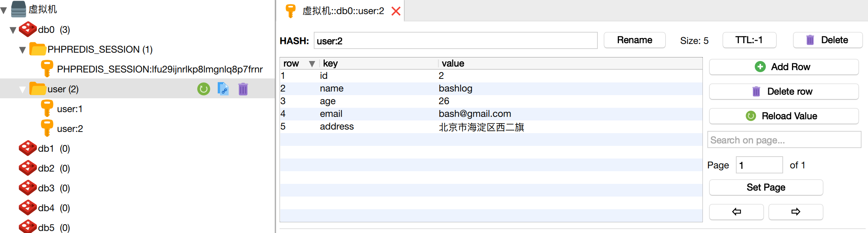Go to the next page arrow
The height and width of the screenshot is (233, 868).
[796, 212]
